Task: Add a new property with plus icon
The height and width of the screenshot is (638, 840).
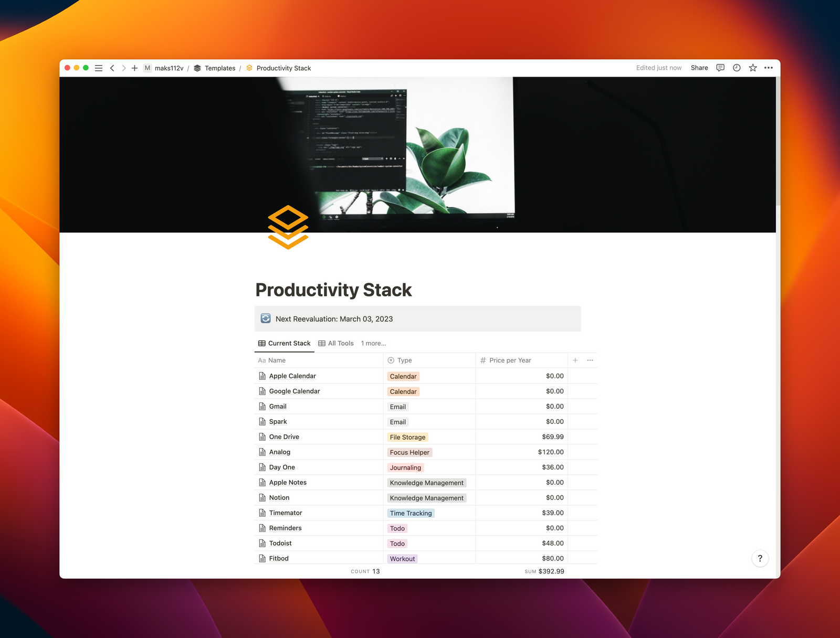Action: click(x=575, y=360)
